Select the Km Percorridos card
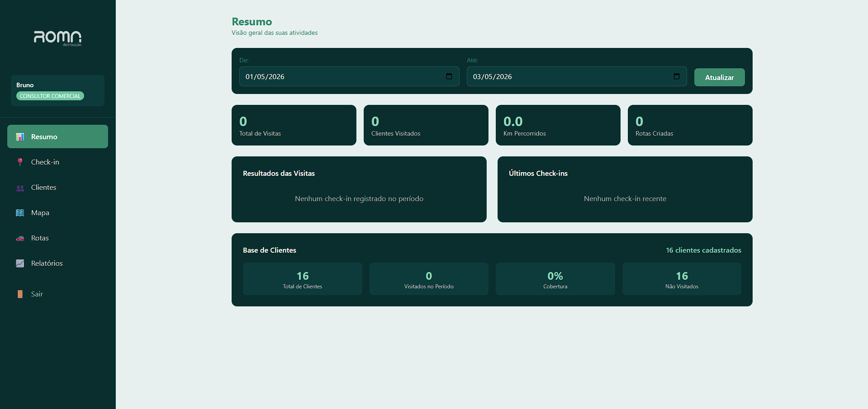Screen dimensions: 868x409 (558, 125)
